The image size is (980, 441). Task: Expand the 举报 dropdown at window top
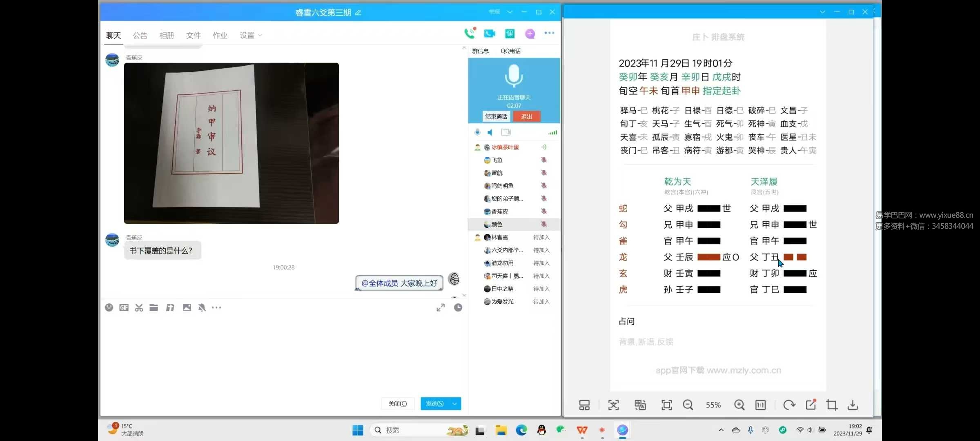(510, 12)
